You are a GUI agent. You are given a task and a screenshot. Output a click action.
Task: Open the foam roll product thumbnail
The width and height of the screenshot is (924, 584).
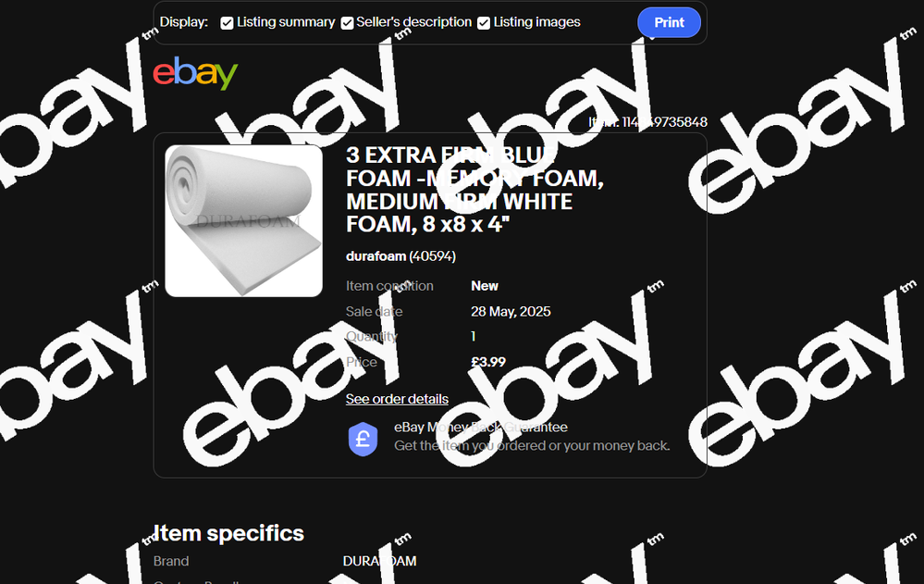[x=243, y=220]
